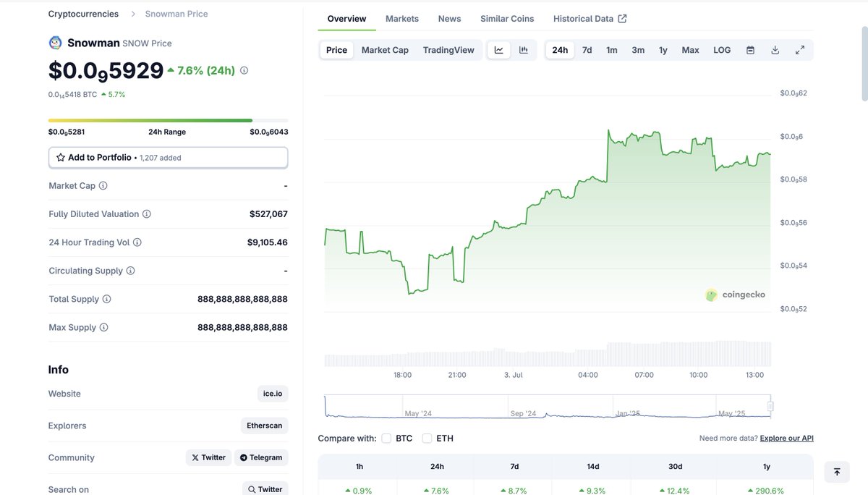
Task: Click the mini historical navigator chart
Action: point(548,406)
